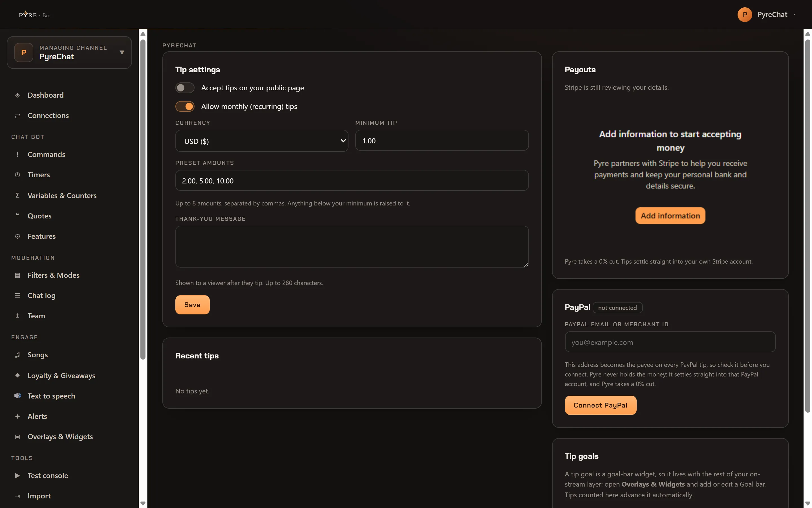
Task: Click the Quotes quotation mark icon
Action: coord(17,215)
